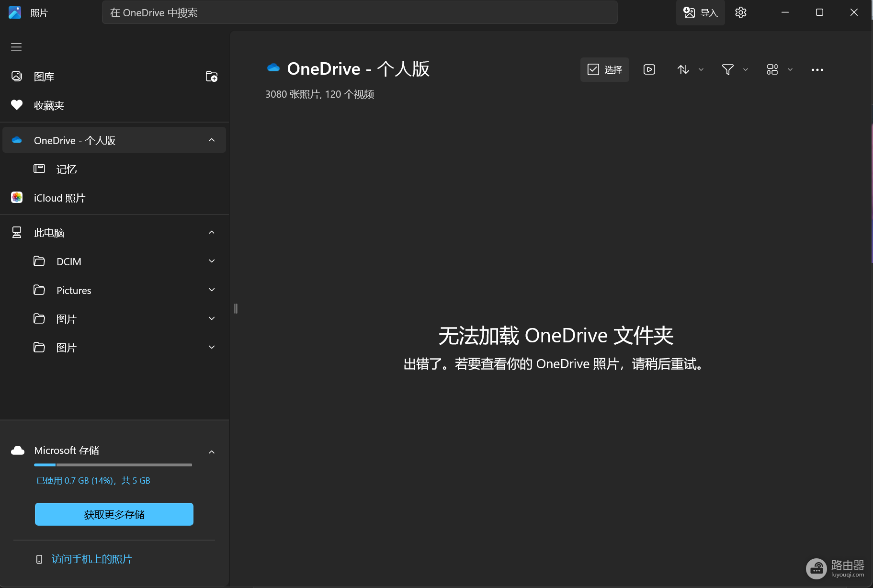The image size is (873, 588).
Task: Select OneDrive - 个人版 in the sidebar
Action: point(114,140)
